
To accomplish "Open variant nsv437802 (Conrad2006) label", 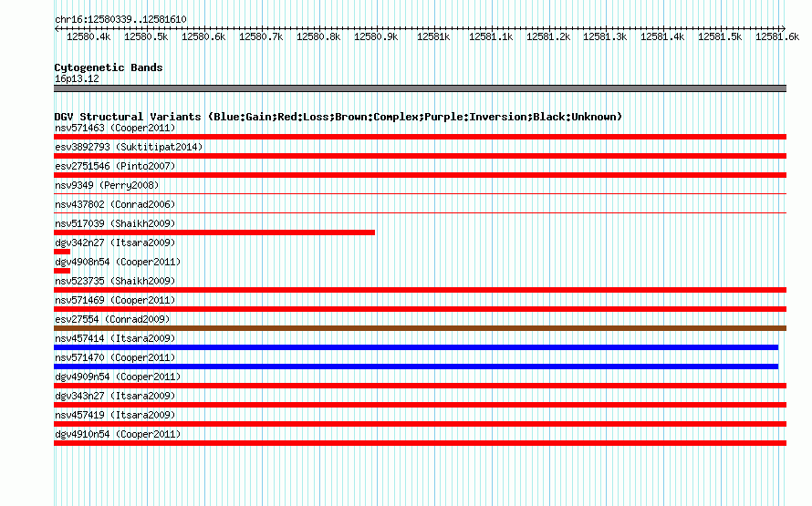I will click(115, 204).
